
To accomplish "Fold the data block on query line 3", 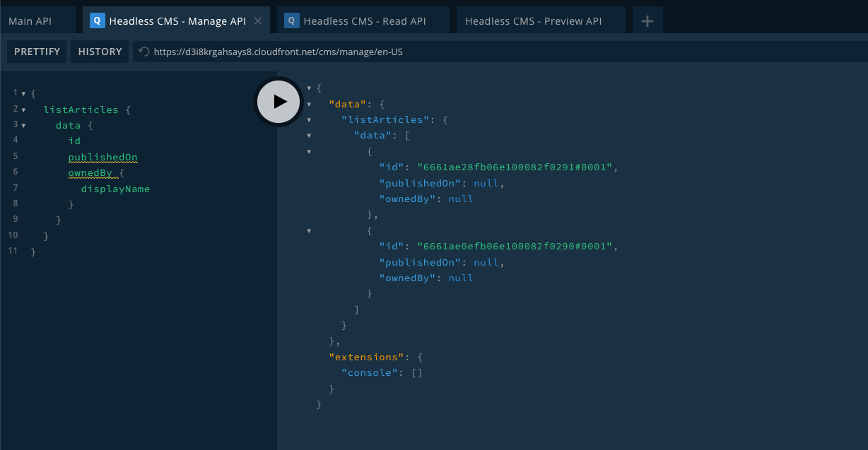I will (x=24, y=126).
